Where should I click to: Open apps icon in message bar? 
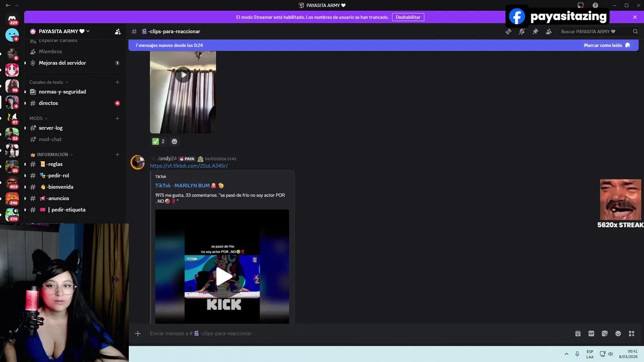[631, 333]
